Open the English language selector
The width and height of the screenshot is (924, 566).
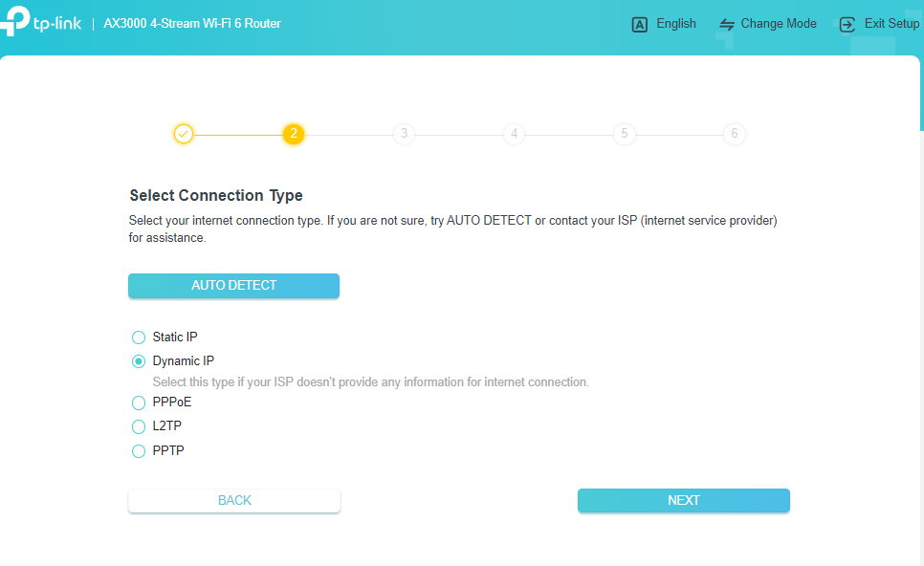pos(675,24)
